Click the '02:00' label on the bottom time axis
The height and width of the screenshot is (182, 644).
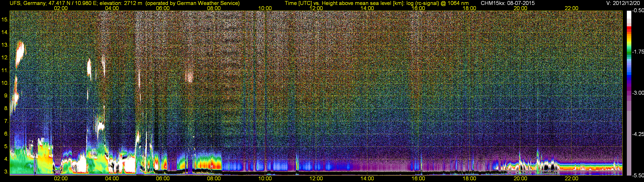coord(61,179)
